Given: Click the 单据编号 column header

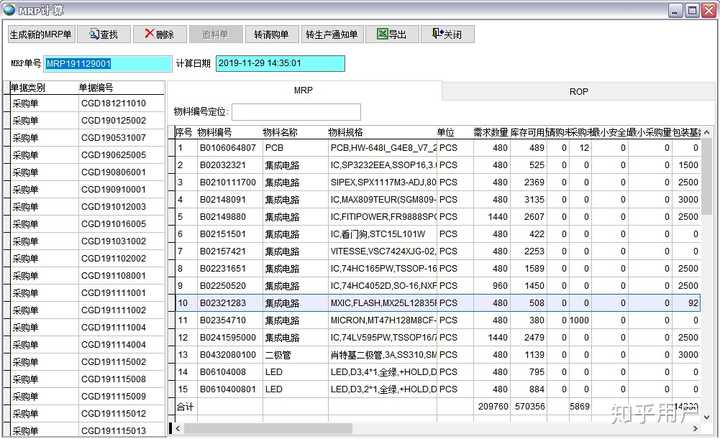Looking at the screenshot, I should click(x=96, y=88).
